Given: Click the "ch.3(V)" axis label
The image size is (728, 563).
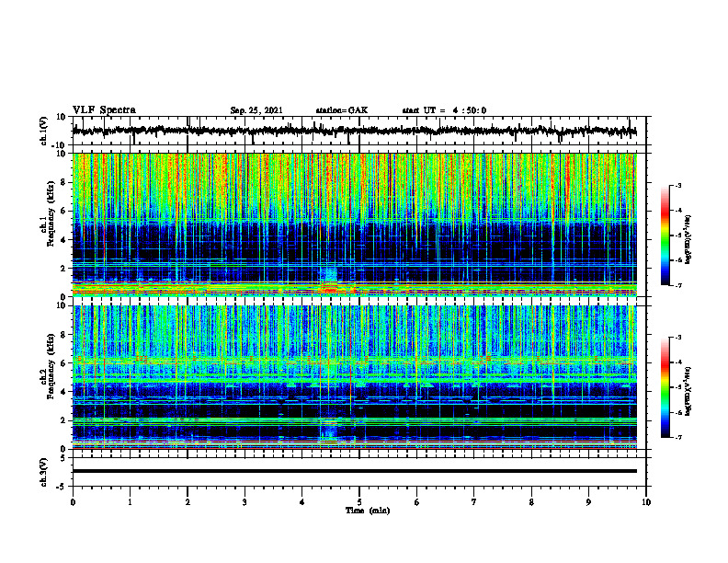Looking at the screenshot, I should [x=44, y=472].
